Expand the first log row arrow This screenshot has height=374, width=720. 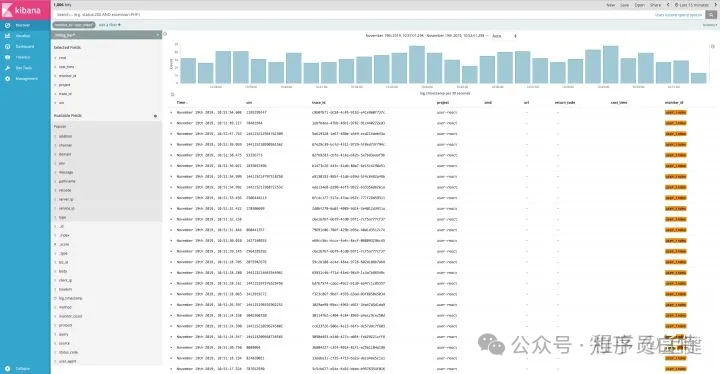pos(171,113)
